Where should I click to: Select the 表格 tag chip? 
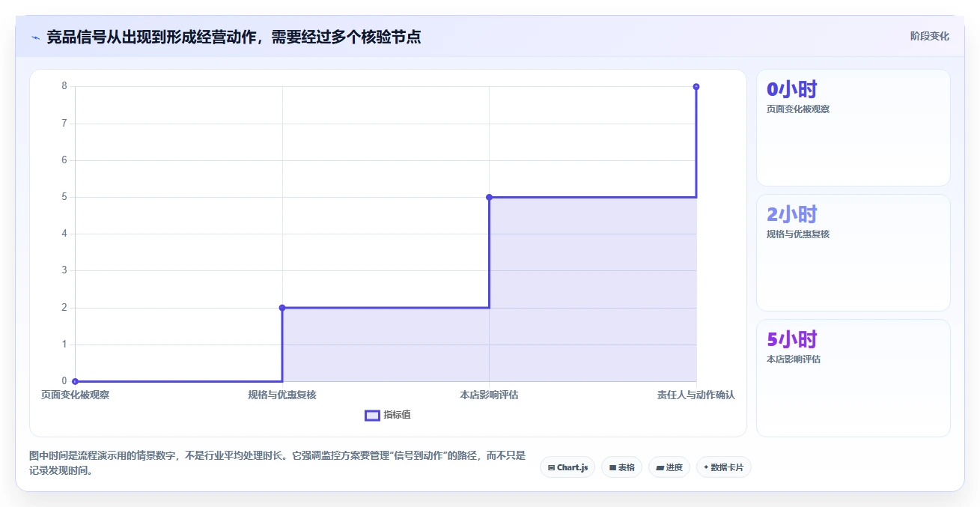tap(621, 467)
